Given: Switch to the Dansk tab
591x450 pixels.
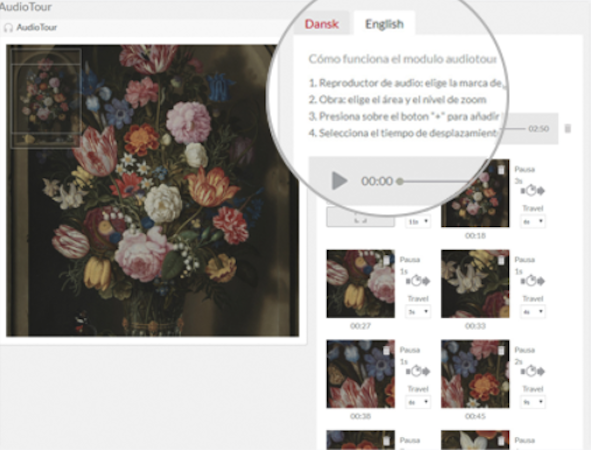Looking at the screenshot, I should point(322,24).
